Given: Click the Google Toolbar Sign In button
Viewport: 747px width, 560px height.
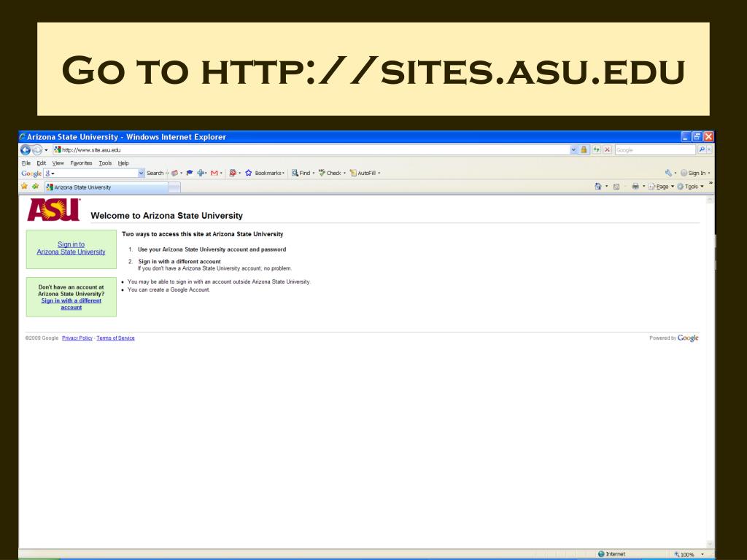Looking at the screenshot, I should pos(693,173).
